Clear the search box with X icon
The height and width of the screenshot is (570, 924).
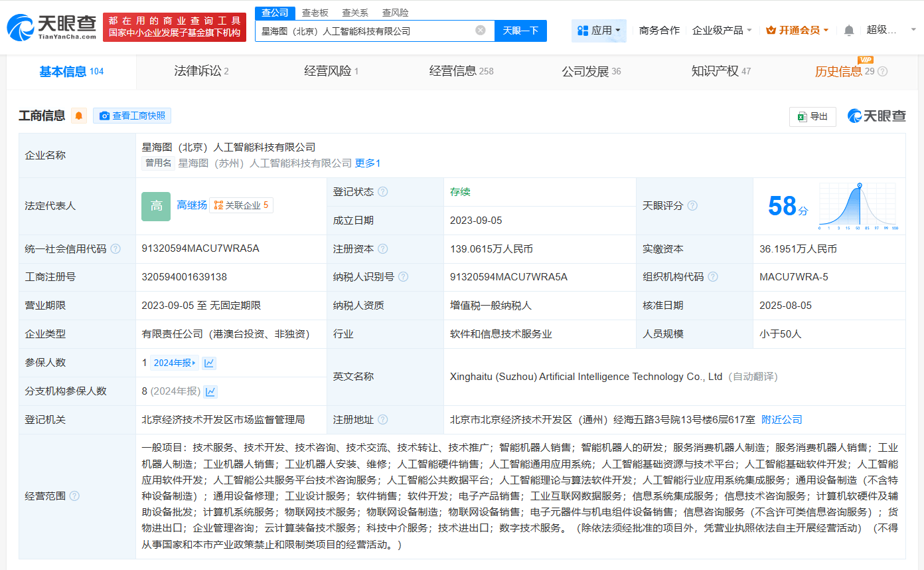(481, 31)
